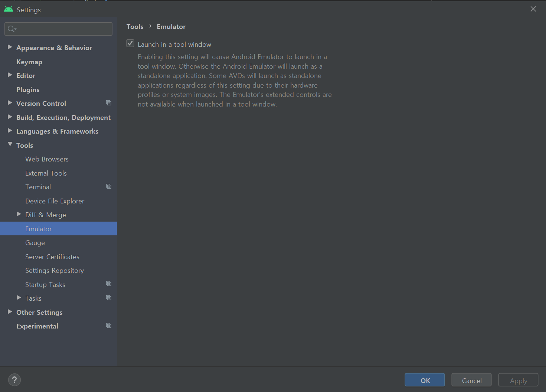
Task: Select Keymap in settings tree
Action: (x=29, y=62)
